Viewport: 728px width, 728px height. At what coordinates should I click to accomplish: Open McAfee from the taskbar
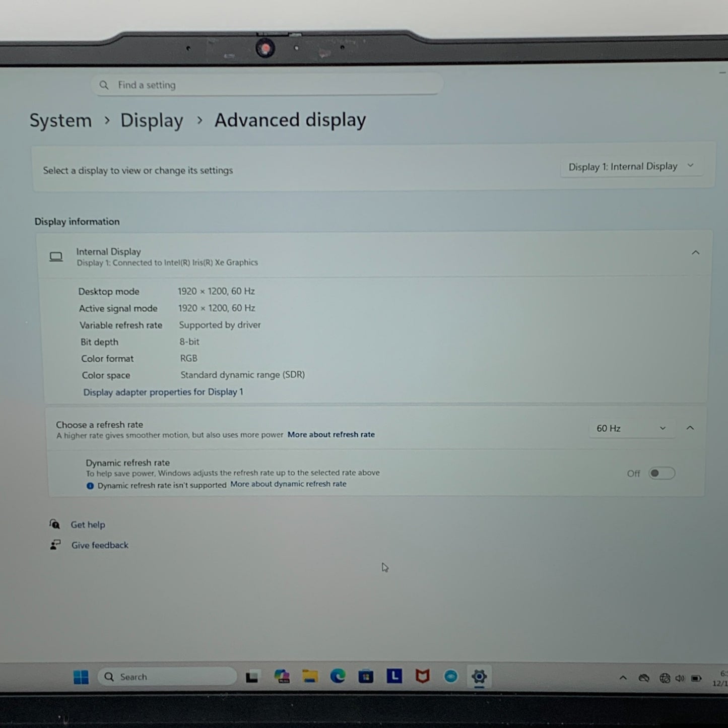(422, 677)
